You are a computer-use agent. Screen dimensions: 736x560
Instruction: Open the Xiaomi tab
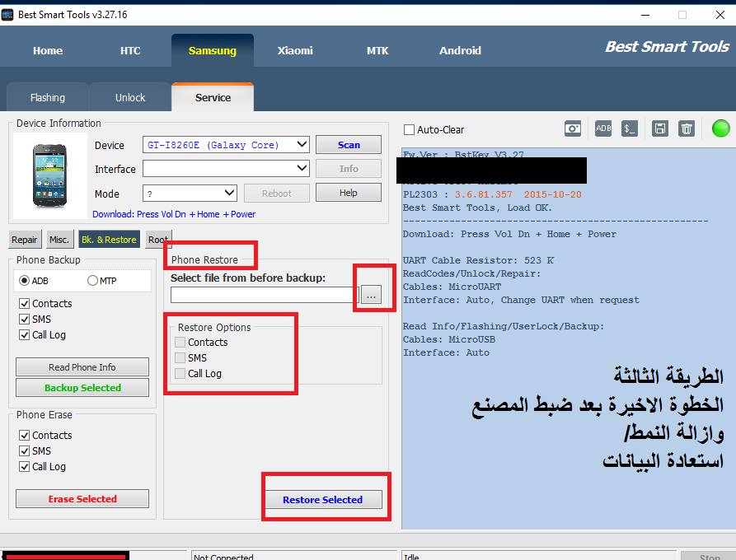(295, 51)
